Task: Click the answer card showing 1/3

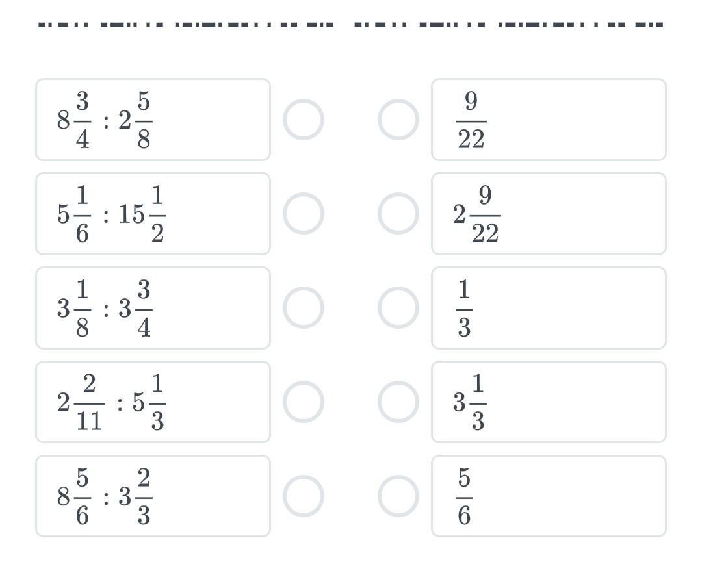Action: 549,308
